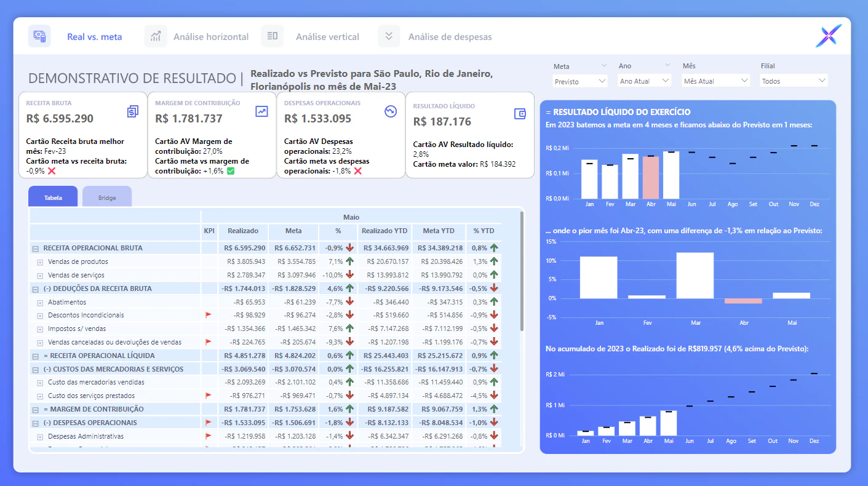Click the green check in Margem de Contribuição card
Viewport: 868px width, 486px height.
231,170
